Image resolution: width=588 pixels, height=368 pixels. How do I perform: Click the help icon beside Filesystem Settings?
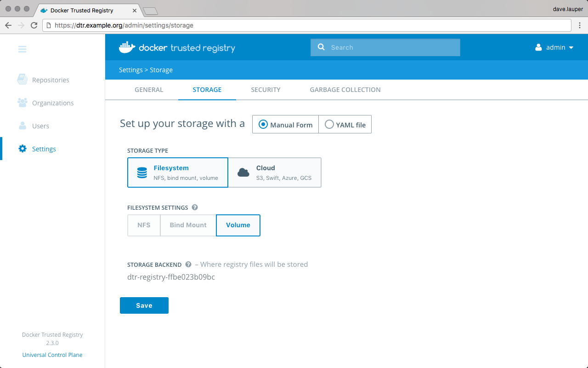click(x=195, y=207)
